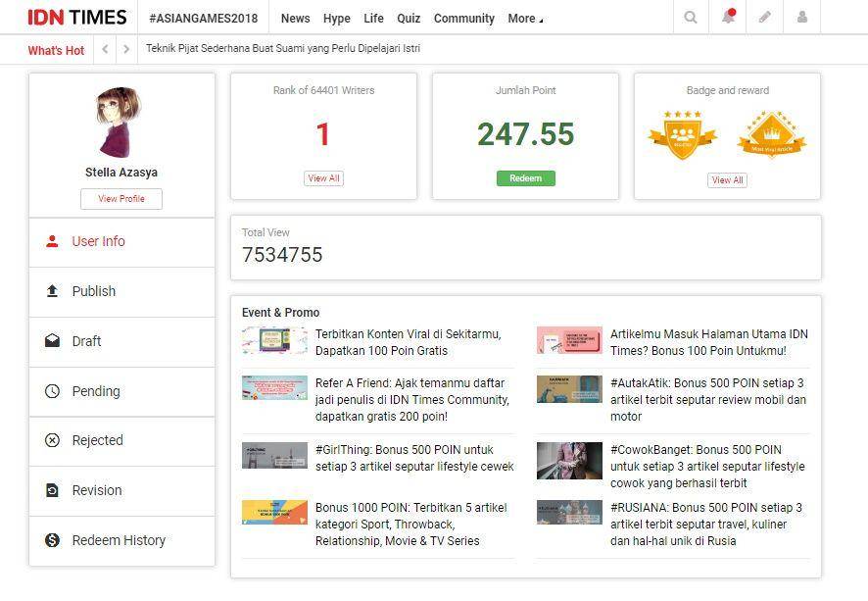Image resolution: width=868 pixels, height=601 pixels.
Task: Open #AutakAtik bonus promo link
Action: 708,399
